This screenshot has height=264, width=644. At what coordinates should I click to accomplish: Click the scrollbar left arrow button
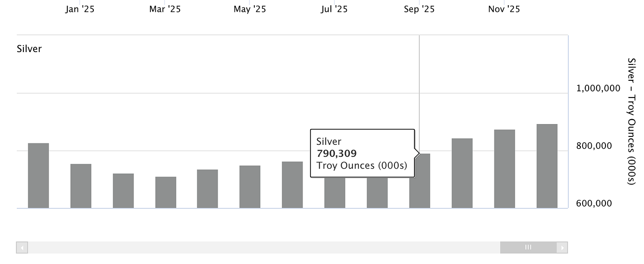[22, 247]
